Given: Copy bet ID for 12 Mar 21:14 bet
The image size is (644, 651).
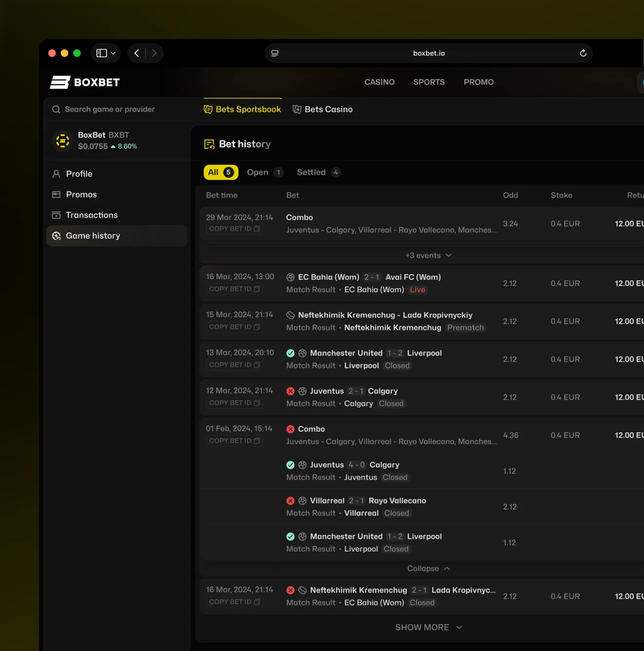Looking at the screenshot, I should 235,403.
